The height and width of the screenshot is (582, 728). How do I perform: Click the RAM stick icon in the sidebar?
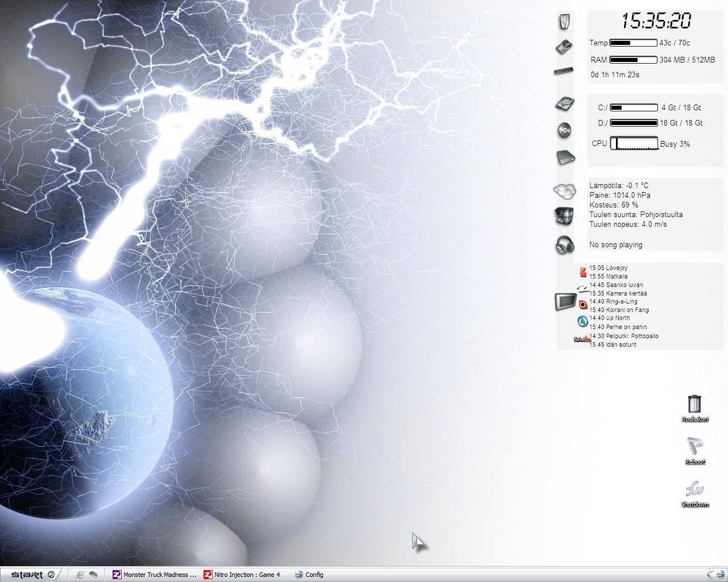564,71
